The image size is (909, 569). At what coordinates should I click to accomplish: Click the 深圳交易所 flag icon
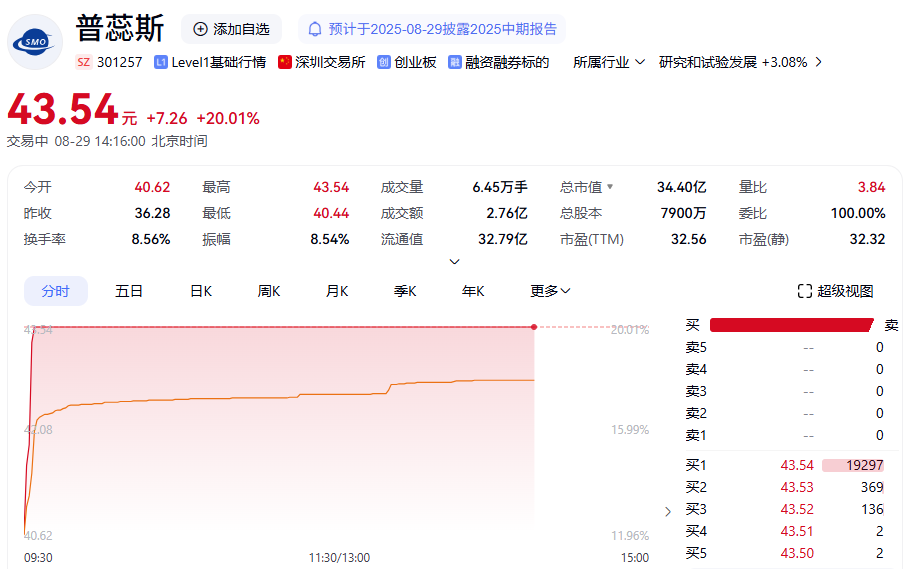[285, 62]
